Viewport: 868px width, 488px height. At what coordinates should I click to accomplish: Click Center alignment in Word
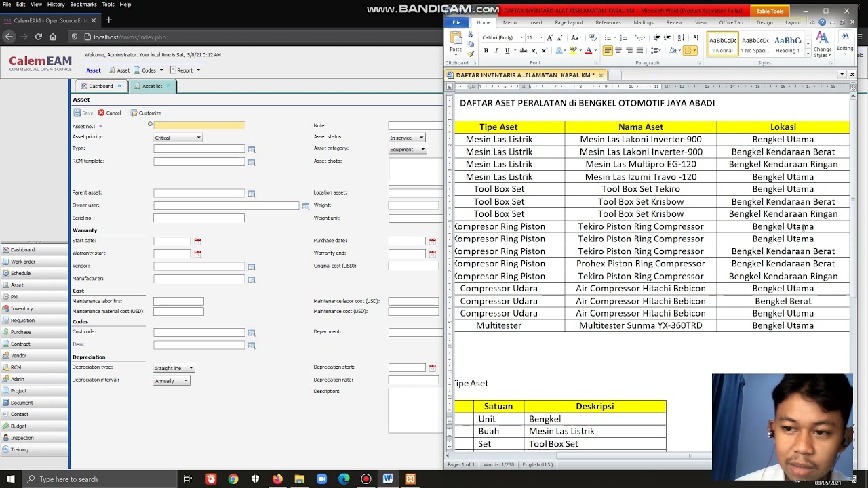(x=618, y=51)
